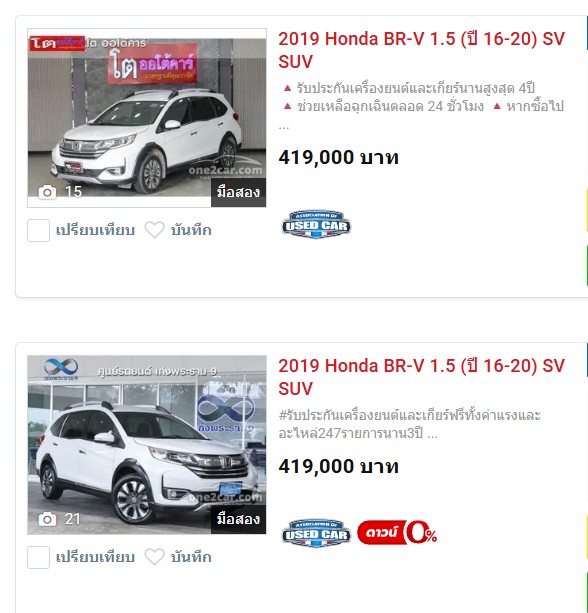This screenshot has height=613, width=588.
Task: Click the มือสอง label on second car photo
Action: click(x=238, y=519)
